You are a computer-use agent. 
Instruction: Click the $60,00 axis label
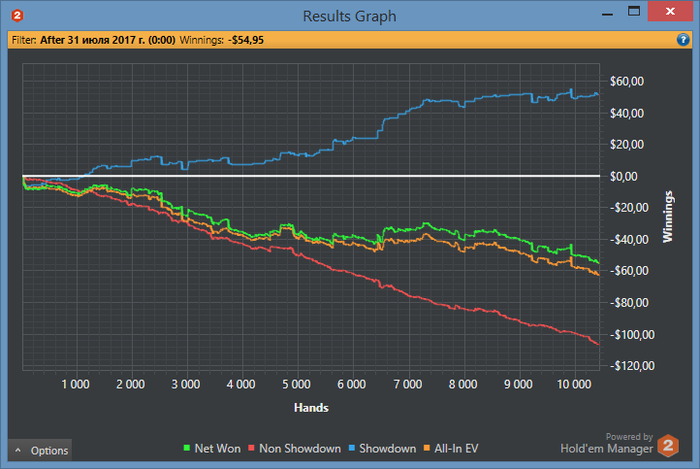click(627, 81)
